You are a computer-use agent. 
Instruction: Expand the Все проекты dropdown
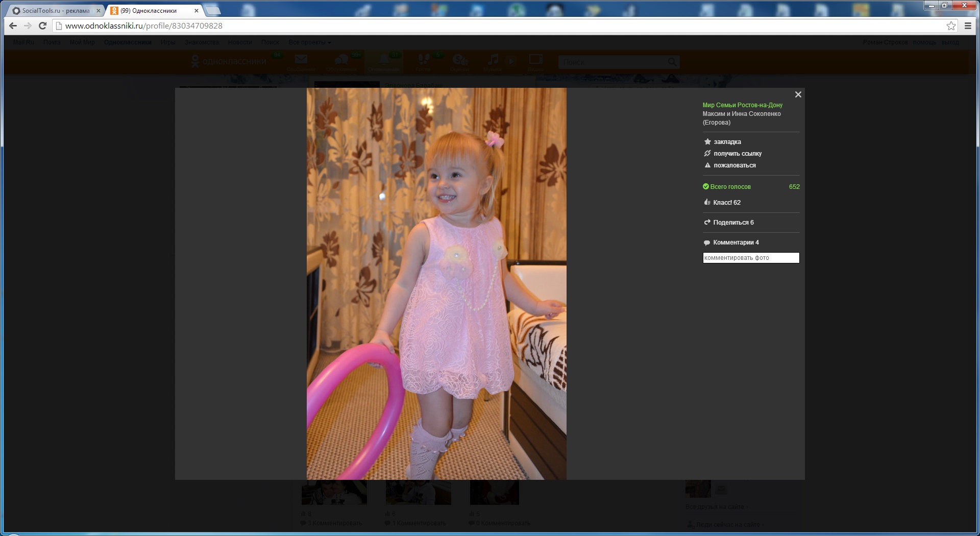point(310,42)
